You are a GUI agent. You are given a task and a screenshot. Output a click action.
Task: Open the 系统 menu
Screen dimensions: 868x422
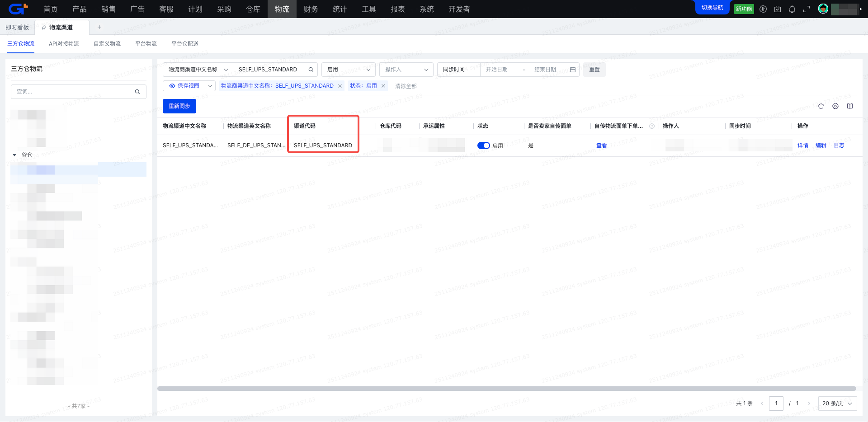pyautogui.click(x=427, y=9)
